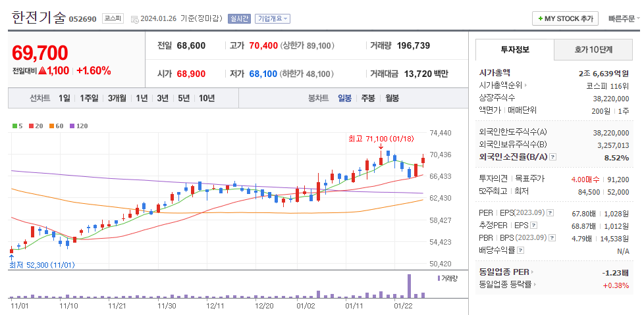Viewport: 644px width, 315px height.
Task: Click the 최저 52,300 (11/01) chart marker
Action: 42,265
